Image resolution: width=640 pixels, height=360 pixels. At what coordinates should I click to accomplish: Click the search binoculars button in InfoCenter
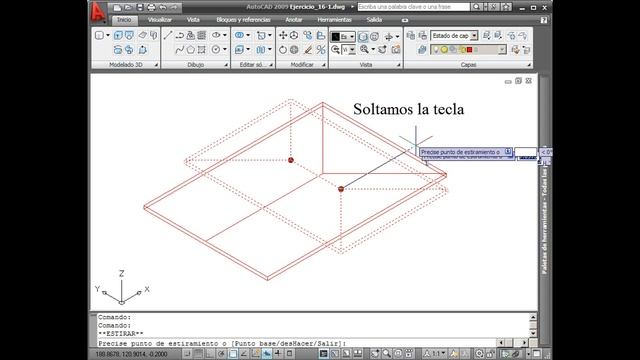click(x=476, y=7)
